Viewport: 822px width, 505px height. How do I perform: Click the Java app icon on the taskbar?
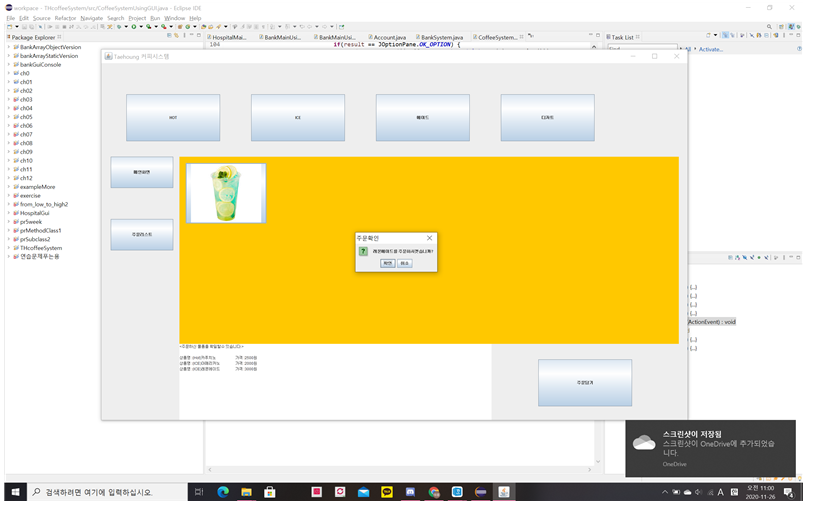click(504, 492)
